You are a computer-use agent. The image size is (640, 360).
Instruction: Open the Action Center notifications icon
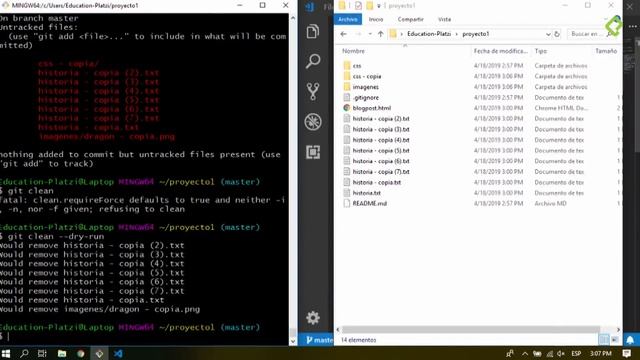627,353
